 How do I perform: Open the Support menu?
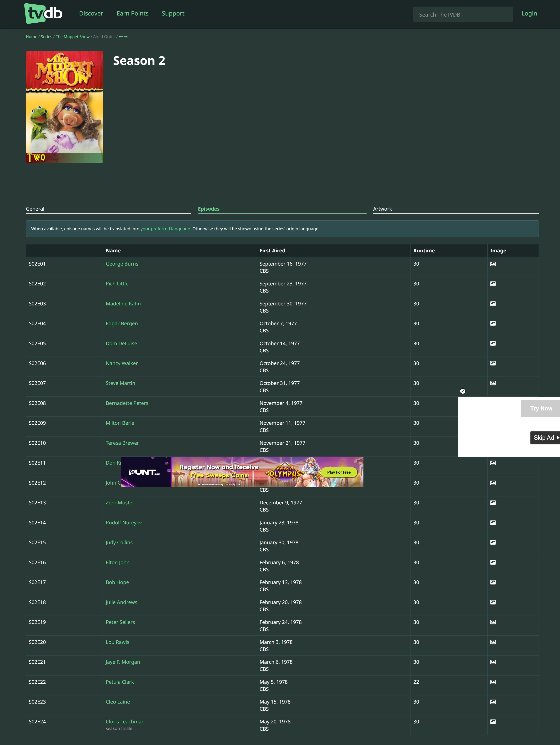coord(173,13)
